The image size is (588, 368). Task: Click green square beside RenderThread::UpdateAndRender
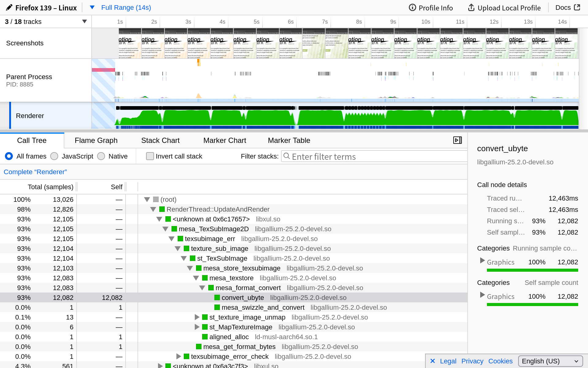pos(162,209)
